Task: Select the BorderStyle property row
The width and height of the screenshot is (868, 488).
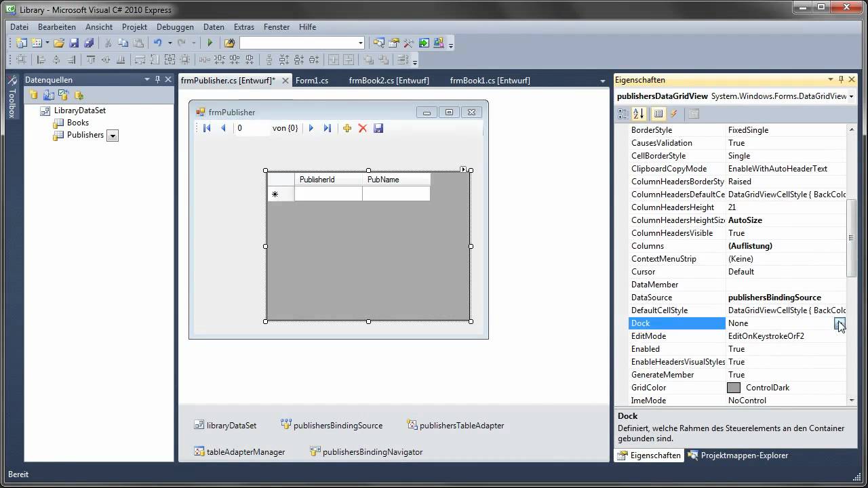Action: click(738, 130)
